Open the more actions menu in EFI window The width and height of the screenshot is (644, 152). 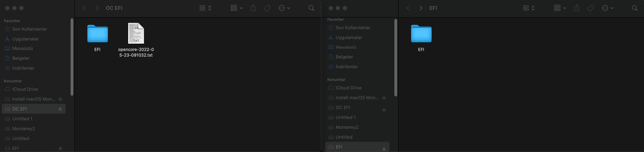coord(607,8)
